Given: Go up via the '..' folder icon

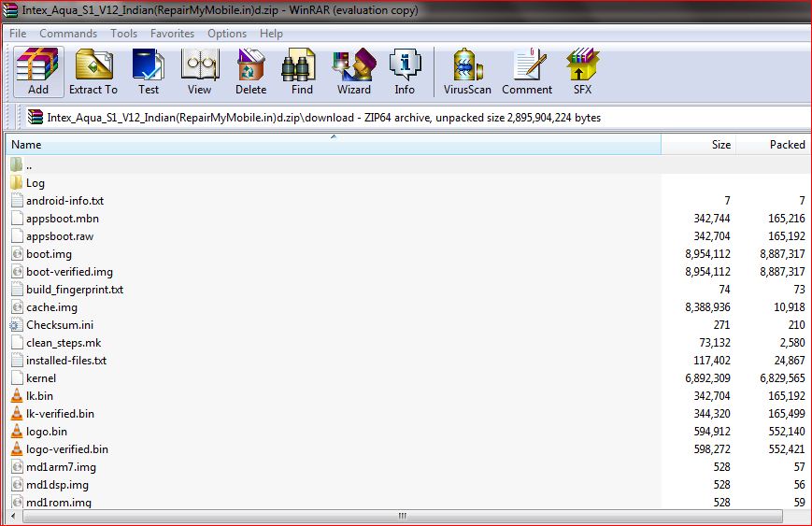Looking at the screenshot, I should click(17, 165).
